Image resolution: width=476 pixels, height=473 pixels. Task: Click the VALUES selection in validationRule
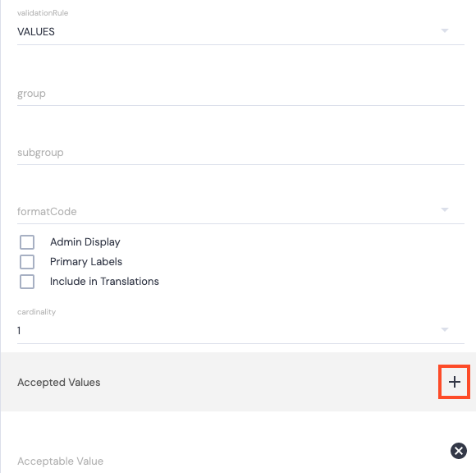coord(36,31)
